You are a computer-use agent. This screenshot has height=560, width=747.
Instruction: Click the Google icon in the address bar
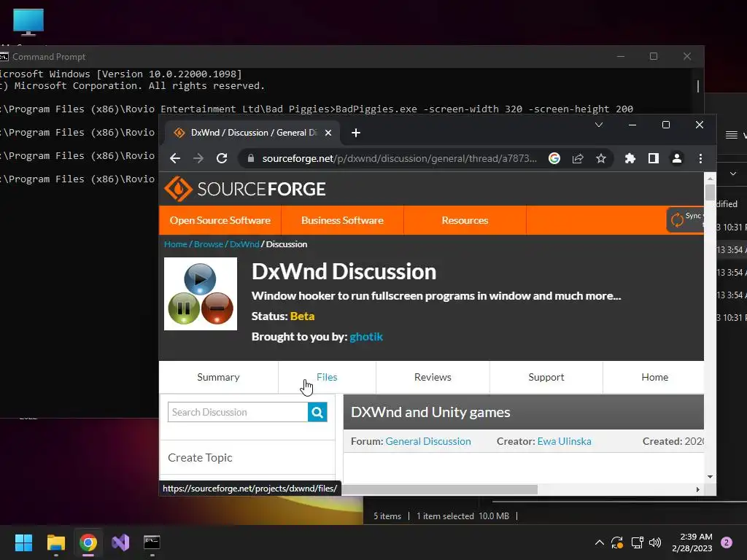coord(554,158)
